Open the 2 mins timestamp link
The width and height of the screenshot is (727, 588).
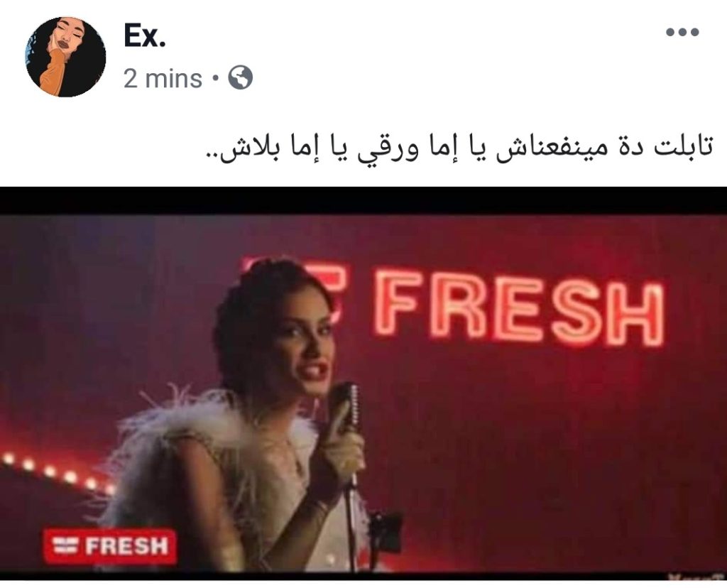point(163,78)
